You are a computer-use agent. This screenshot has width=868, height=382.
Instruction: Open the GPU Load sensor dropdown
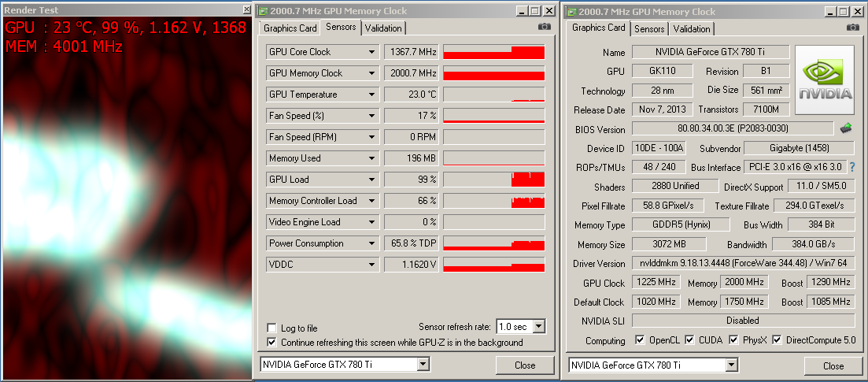coord(372,180)
